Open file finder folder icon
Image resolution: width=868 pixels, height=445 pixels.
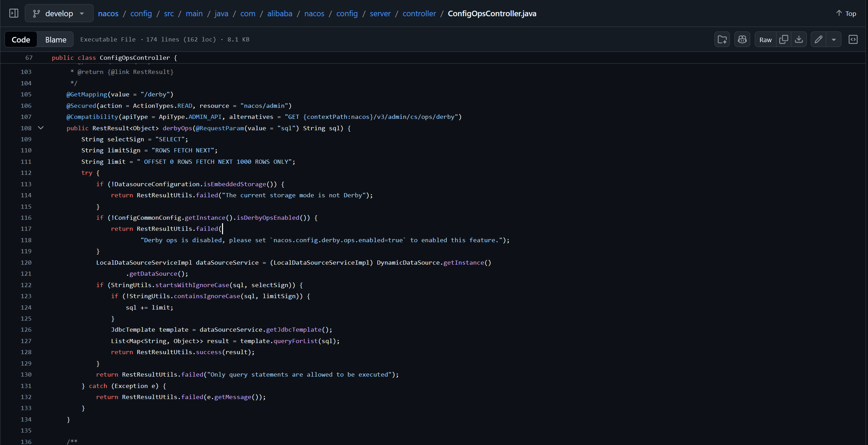coord(722,40)
